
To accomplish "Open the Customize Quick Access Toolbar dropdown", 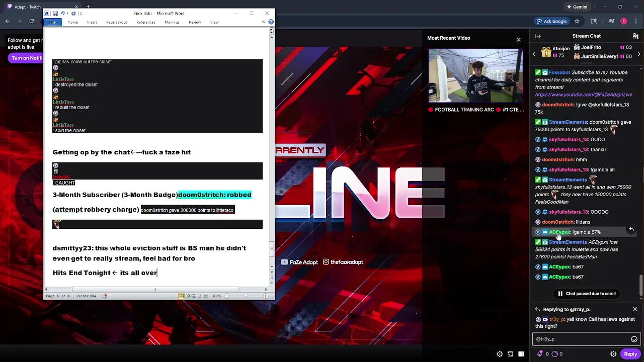I will click(80, 14).
